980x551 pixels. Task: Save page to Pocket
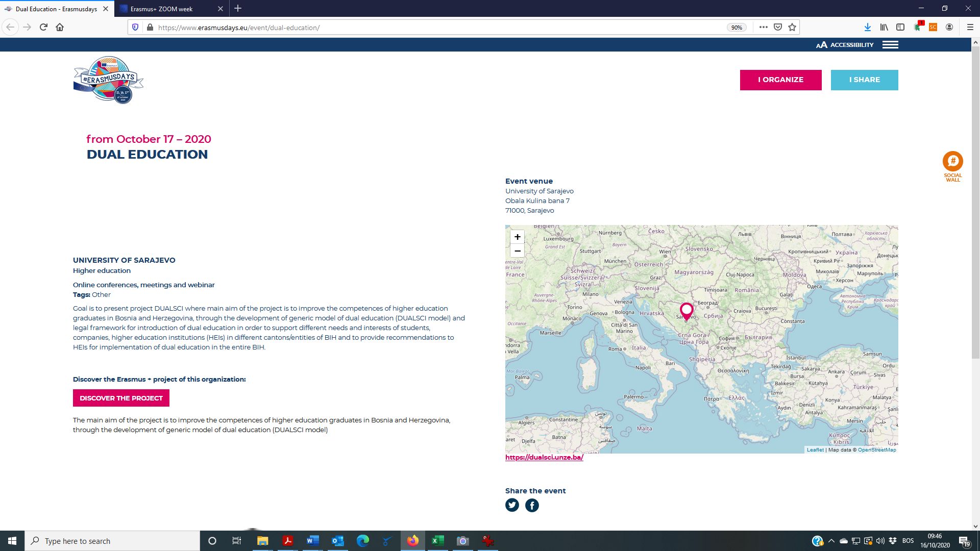(x=778, y=28)
